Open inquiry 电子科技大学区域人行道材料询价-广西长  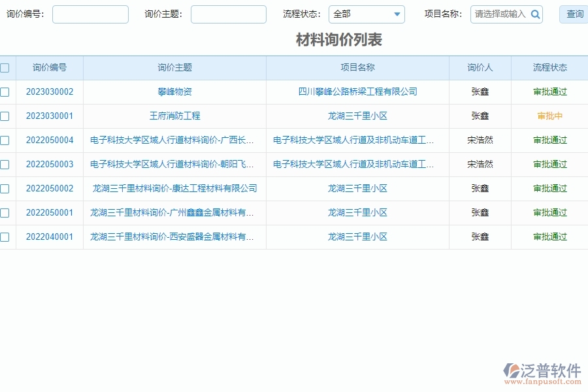172,140
